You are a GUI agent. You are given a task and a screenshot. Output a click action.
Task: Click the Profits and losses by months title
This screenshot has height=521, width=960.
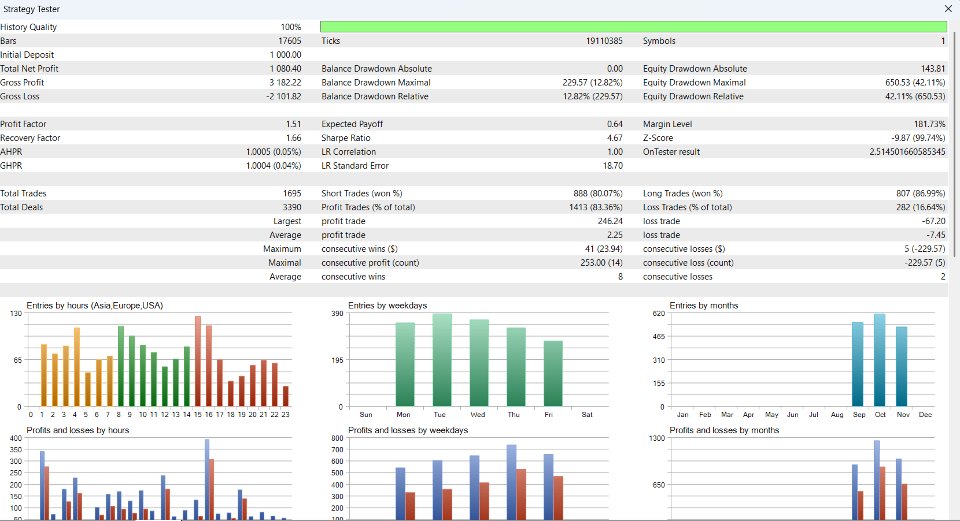pos(724,430)
